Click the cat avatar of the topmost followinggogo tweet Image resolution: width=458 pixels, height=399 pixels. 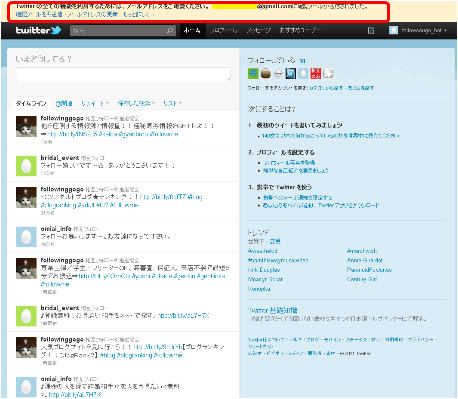point(26,126)
